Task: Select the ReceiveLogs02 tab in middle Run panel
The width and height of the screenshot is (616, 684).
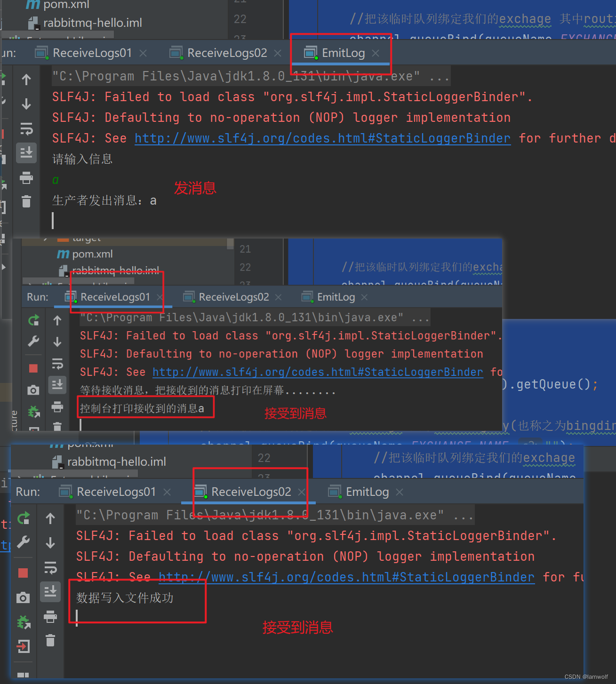Action: (226, 297)
